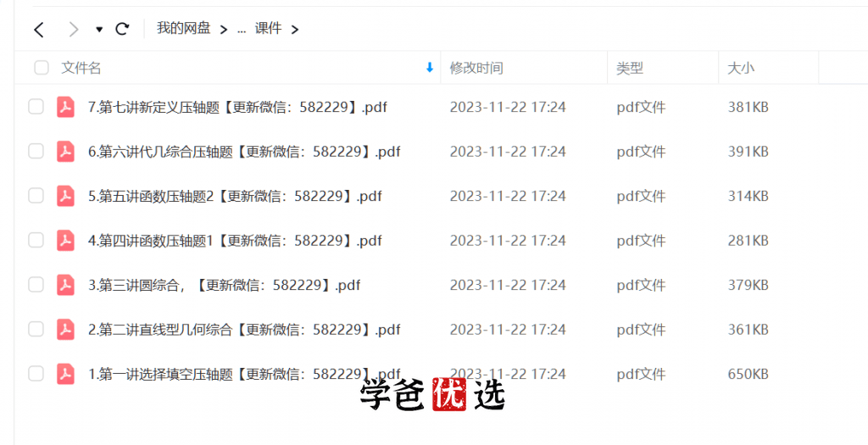This screenshot has width=868, height=445.
Task: Open the 课件 breadcrumb folder
Action: pyautogui.click(x=268, y=28)
